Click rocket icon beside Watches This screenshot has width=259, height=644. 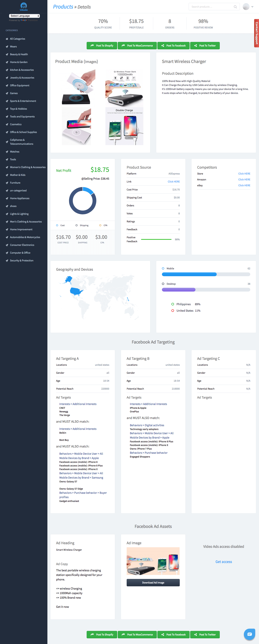coord(7,152)
